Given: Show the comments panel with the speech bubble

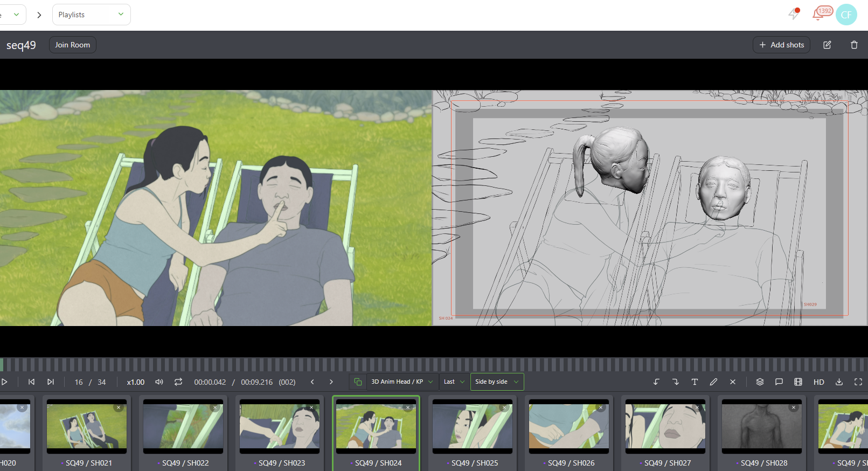Looking at the screenshot, I should tap(779, 382).
